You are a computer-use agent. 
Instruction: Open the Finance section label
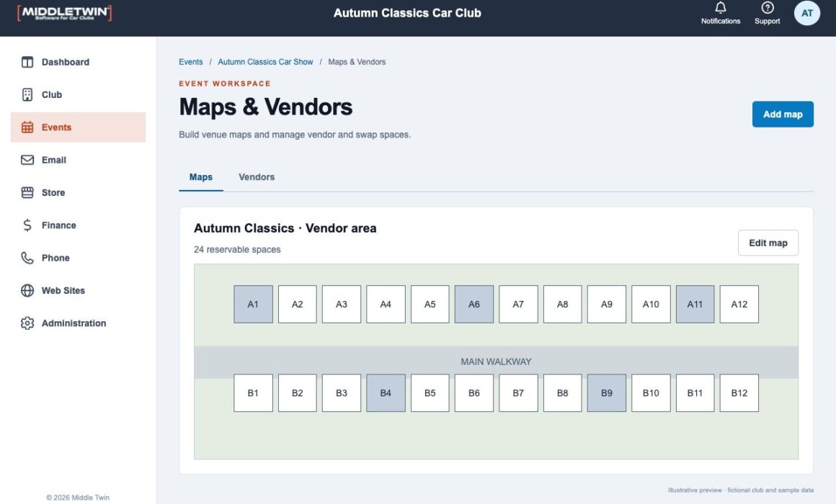58,225
